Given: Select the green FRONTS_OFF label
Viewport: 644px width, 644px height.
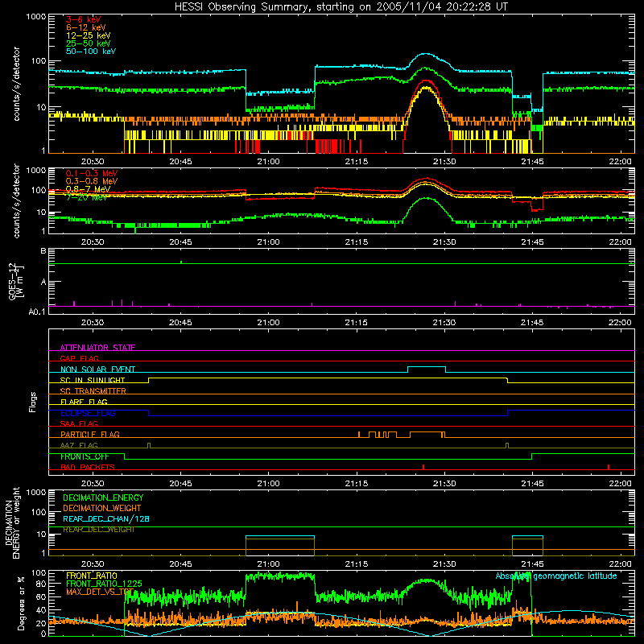Looking at the screenshot, I should click(x=85, y=456).
